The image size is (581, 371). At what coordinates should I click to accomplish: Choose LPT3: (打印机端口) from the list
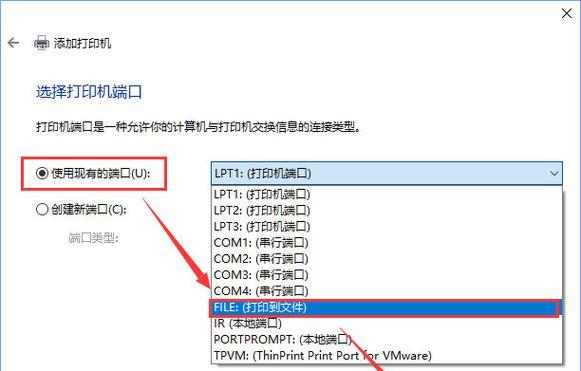(387, 226)
